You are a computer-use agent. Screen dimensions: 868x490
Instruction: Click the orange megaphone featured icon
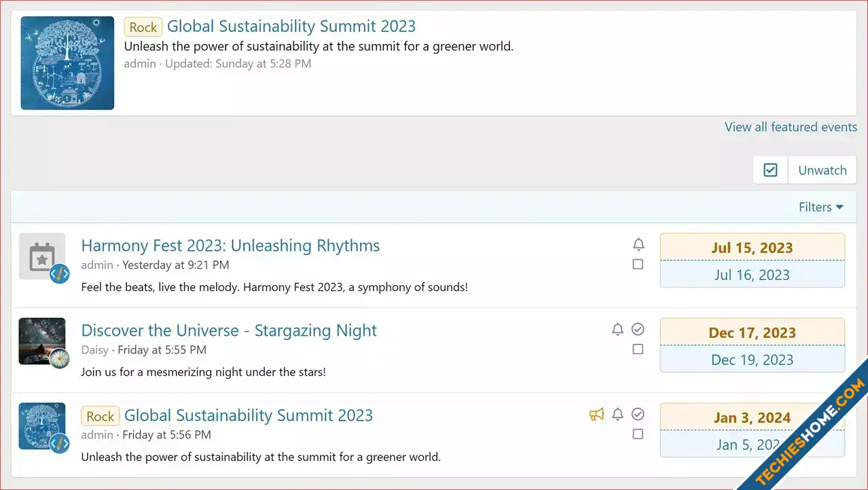pyautogui.click(x=596, y=415)
